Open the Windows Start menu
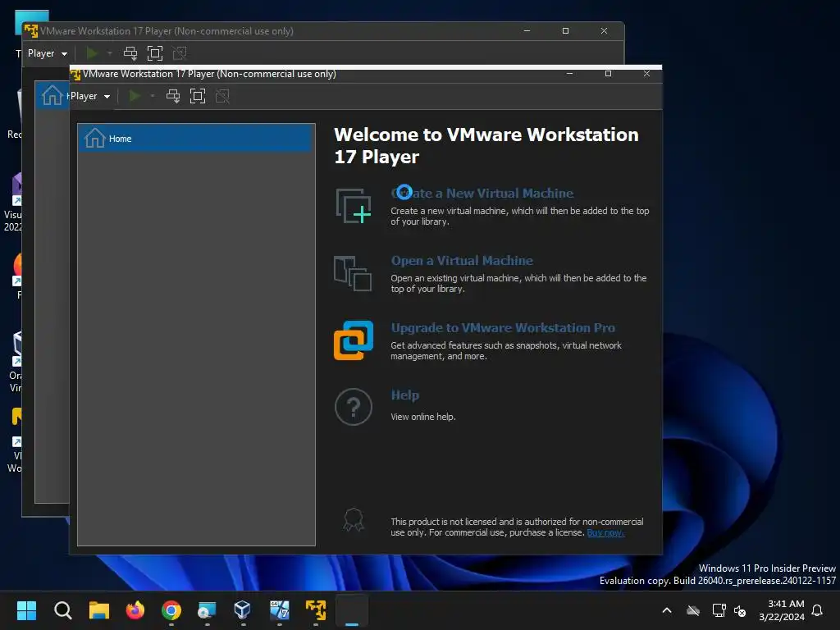The height and width of the screenshot is (630, 840). [26, 610]
